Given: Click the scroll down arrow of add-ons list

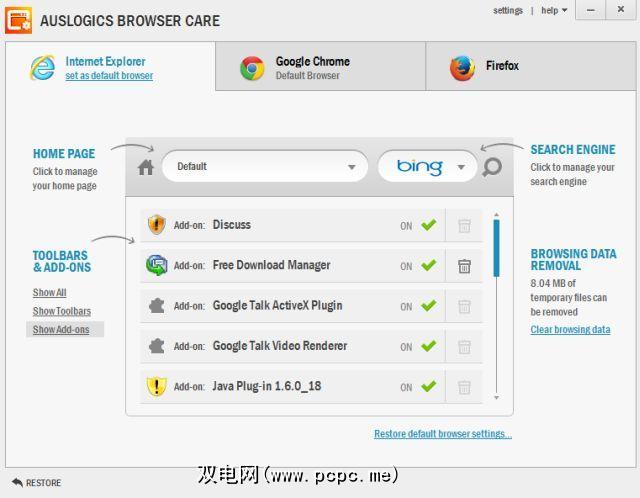Looking at the screenshot, I should click(x=496, y=397).
